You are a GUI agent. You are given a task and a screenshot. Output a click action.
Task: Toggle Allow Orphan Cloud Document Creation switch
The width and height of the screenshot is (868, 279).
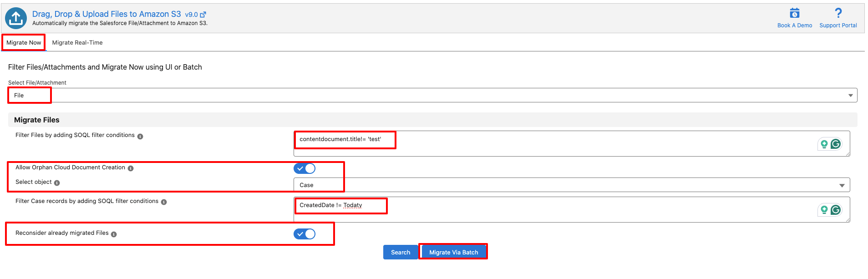[305, 168]
